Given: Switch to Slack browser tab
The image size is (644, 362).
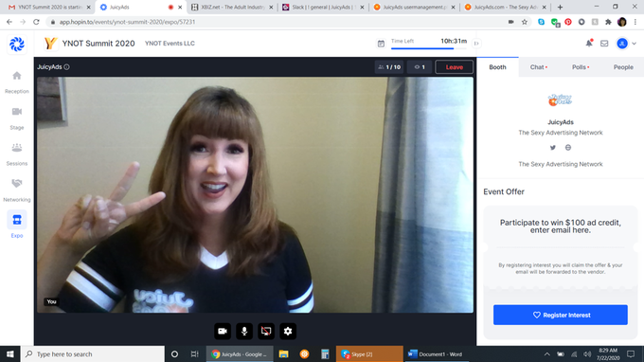Looking at the screenshot, I should 323,7.
